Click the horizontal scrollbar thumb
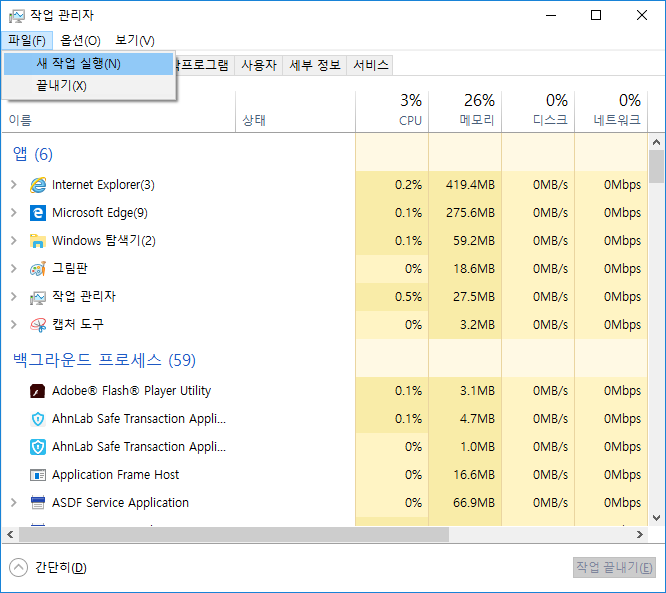This screenshot has width=666, height=593. point(234,534)
